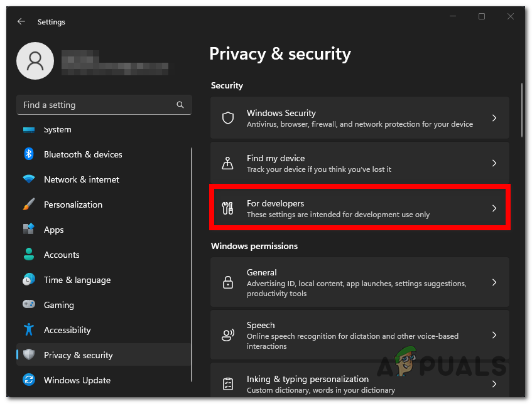Click the user profile avatar
Image resolution: width=532 pixels, height=404 pixels.
pyautogui.click(x=35, y=61)
